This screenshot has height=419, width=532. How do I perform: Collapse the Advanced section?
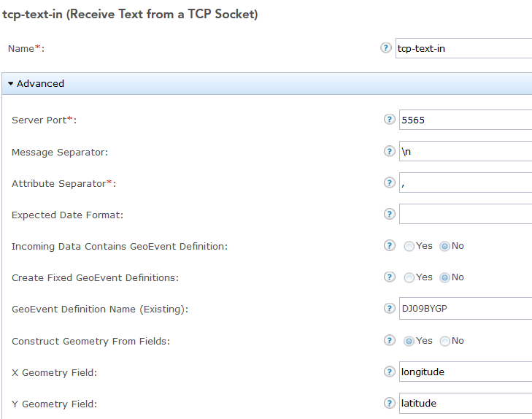tap(36, 84)
